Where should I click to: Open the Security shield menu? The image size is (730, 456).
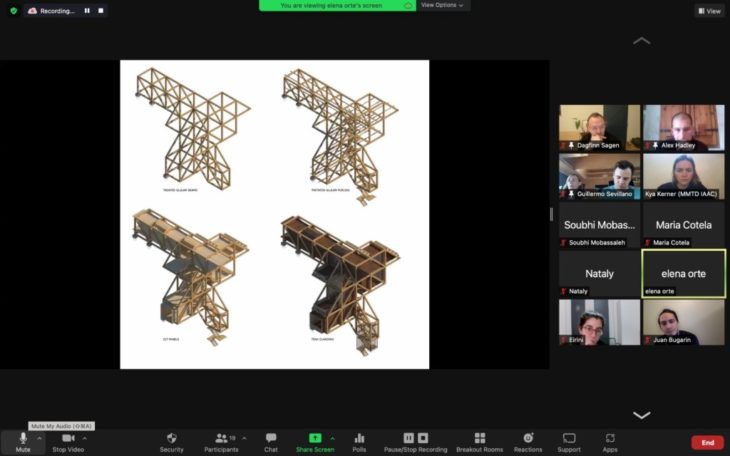[x=172, y=439]
